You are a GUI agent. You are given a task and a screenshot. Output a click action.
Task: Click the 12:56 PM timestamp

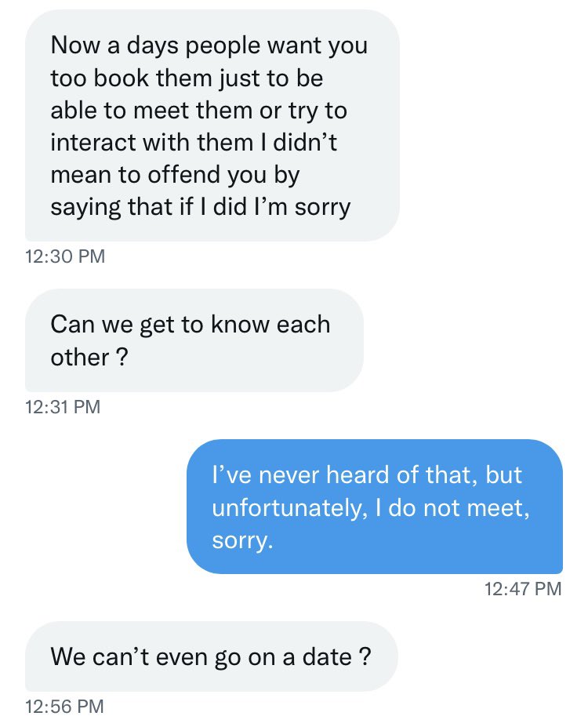(65, 707)
